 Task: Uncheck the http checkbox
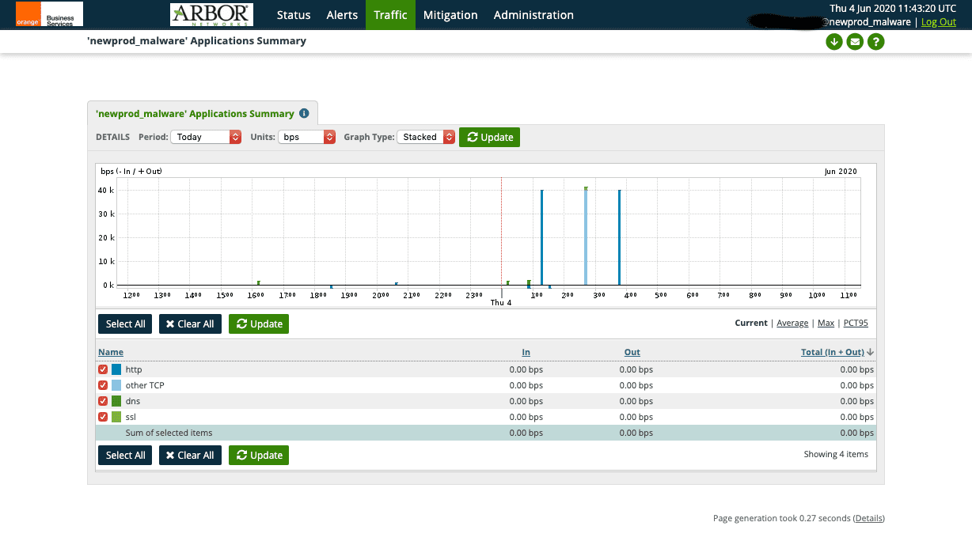coord(103,369)
